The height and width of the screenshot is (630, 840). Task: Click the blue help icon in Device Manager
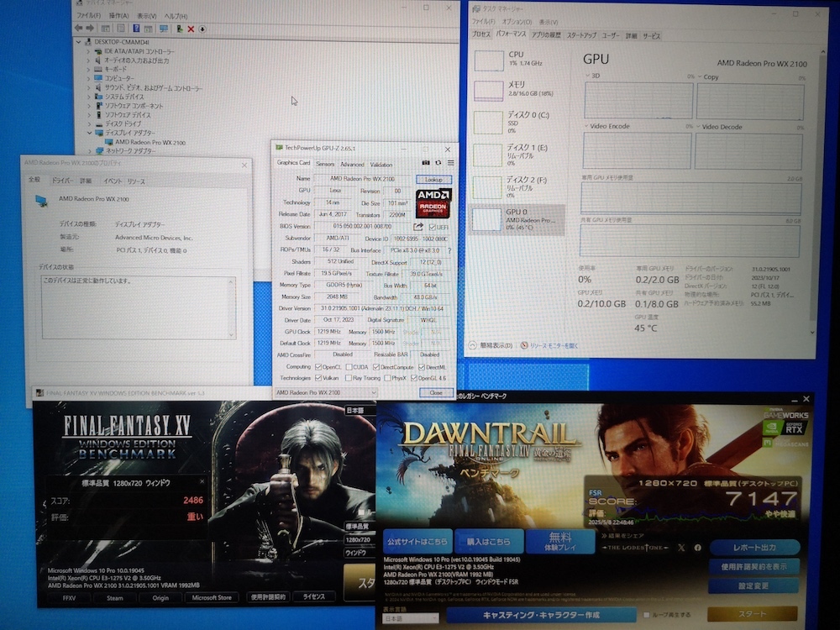pyautogui.click(x=137, y=29)
